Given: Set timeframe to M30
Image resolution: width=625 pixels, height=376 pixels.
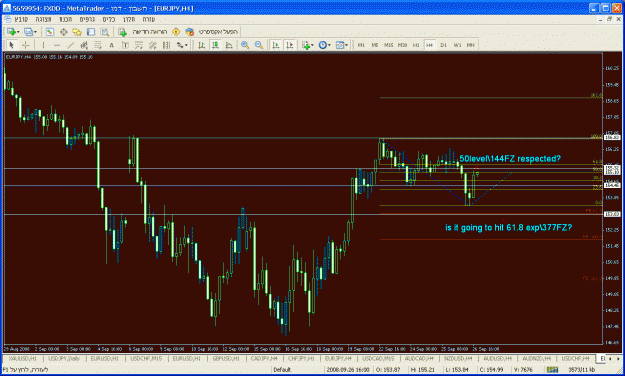Looking at the screenshot, I should click(x=403, y=45).
